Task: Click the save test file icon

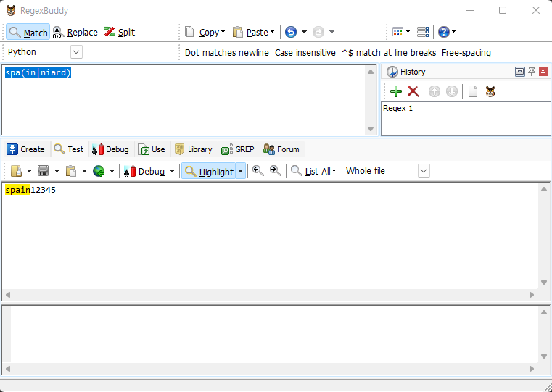Action: coord(44,171)
